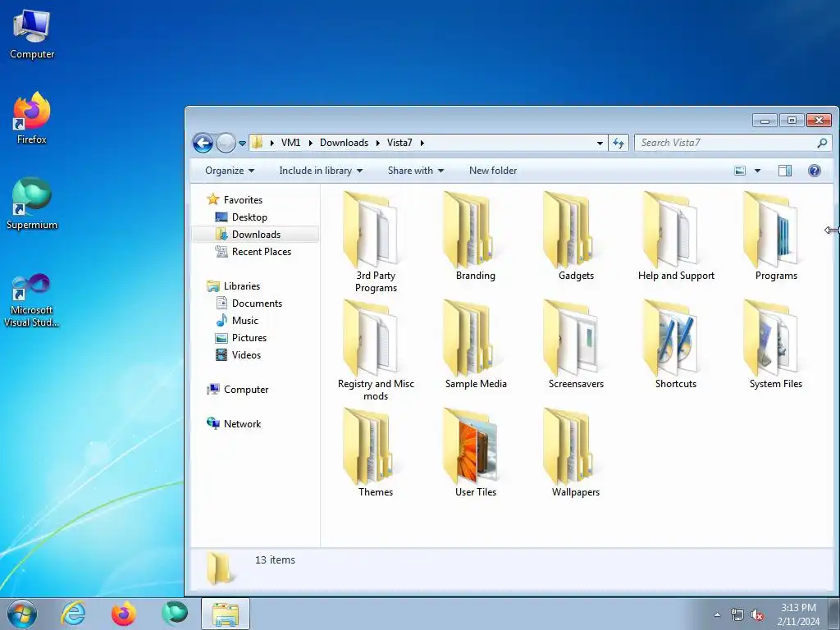Open the Videos library

[246, 354]
